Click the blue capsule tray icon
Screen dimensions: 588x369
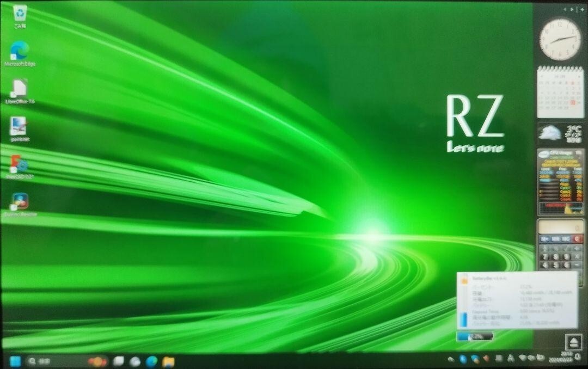[x=463, y=359]
